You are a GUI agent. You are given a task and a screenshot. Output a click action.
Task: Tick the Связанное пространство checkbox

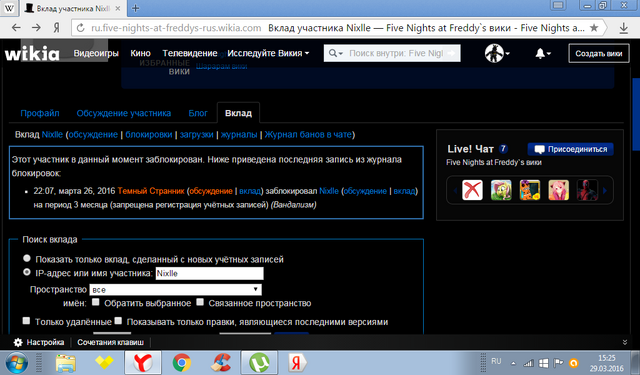tap(200, 302)
